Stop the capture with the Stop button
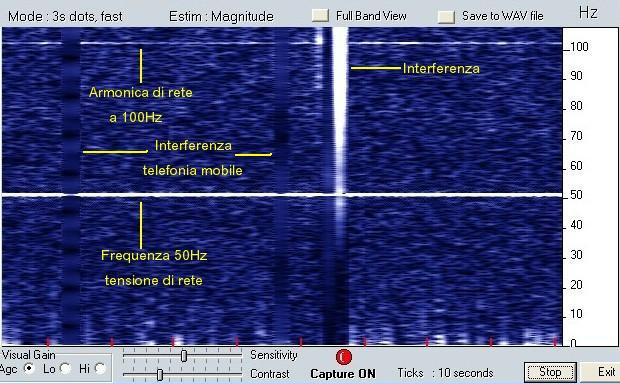Image resolution: width=620 pixels, height=384 pixels. click(550, 373)
